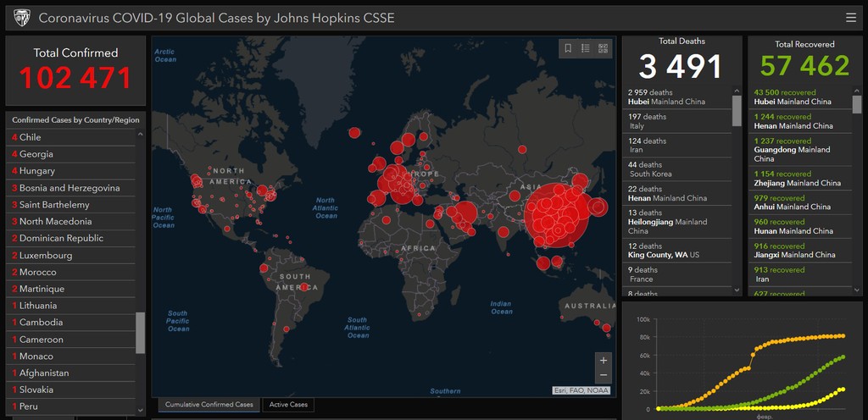Click 960 recovered Hunan row
This screenshot has height=420, width=868.
[x=800, y=226]
